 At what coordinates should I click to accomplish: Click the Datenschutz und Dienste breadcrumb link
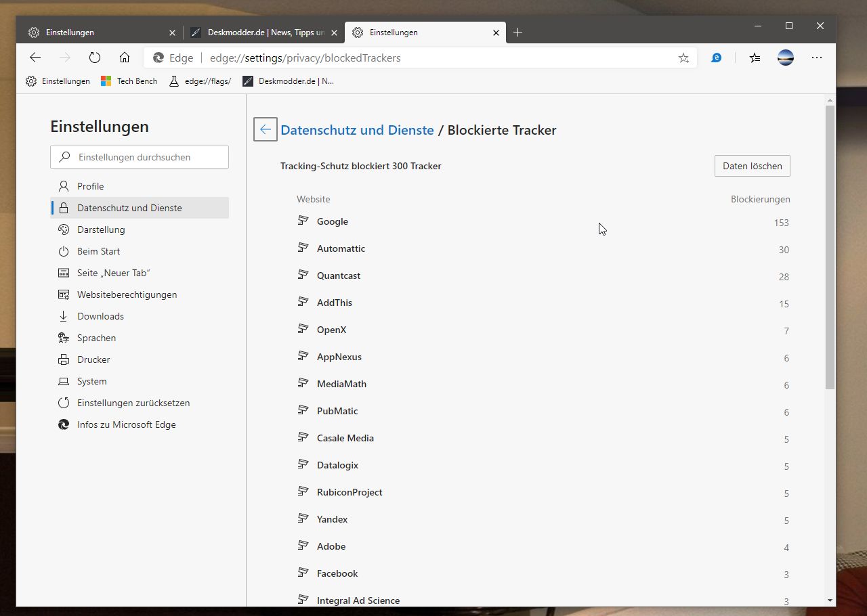(x=357, y=130)
